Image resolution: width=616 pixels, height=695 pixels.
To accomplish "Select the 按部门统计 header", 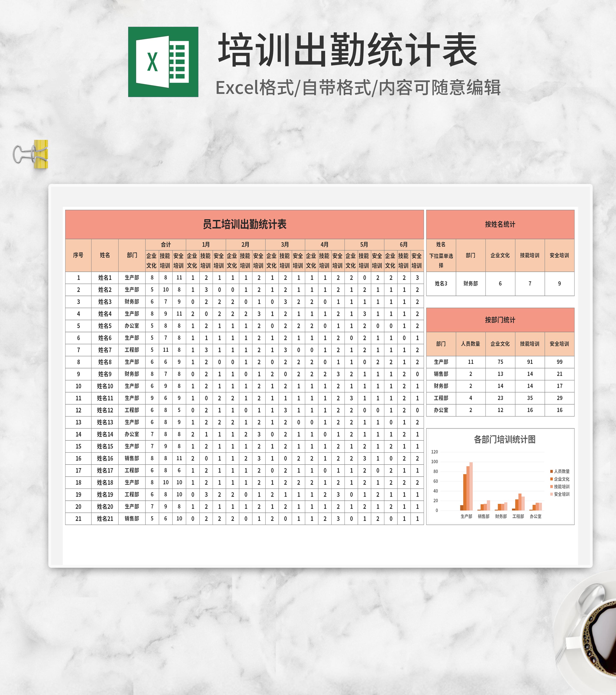I will point(500,320).
